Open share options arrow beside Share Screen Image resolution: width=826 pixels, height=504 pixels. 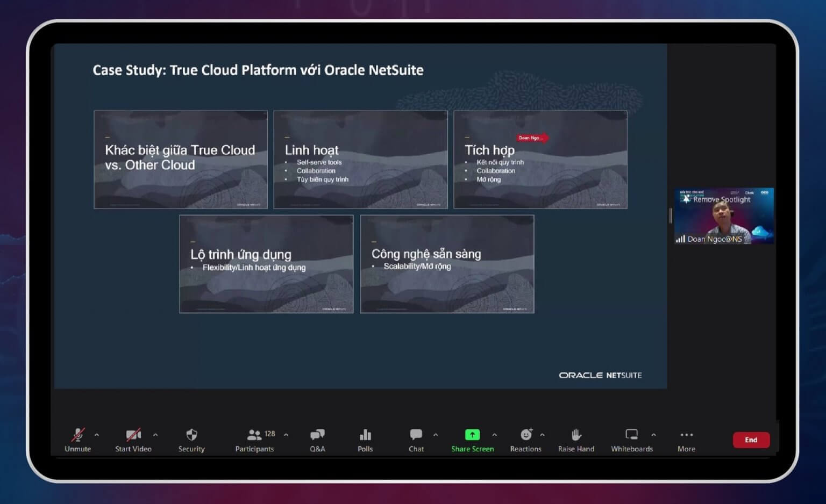tap(495, 435)
